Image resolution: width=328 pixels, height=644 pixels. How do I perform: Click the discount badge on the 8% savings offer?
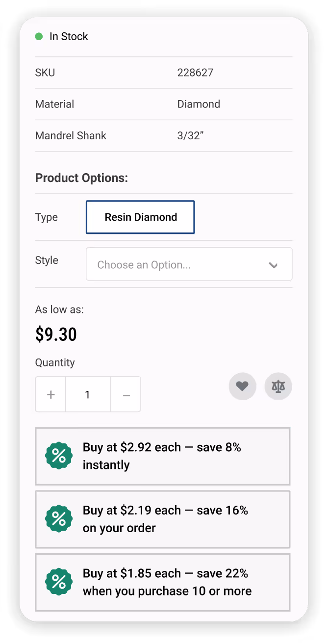(59, 456)
